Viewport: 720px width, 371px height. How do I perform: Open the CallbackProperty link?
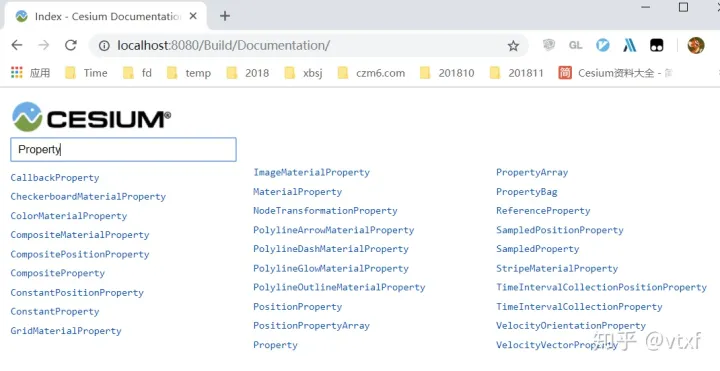[55, 178]
